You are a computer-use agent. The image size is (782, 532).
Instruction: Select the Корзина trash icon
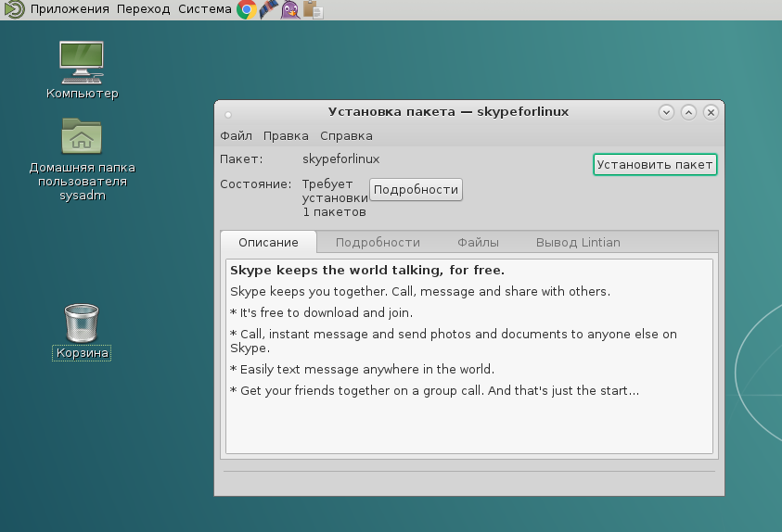coord(82,332)
